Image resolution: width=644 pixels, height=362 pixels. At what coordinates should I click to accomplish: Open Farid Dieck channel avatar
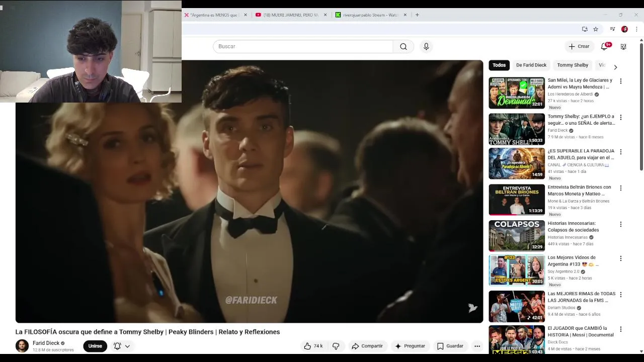click(22, 346)
